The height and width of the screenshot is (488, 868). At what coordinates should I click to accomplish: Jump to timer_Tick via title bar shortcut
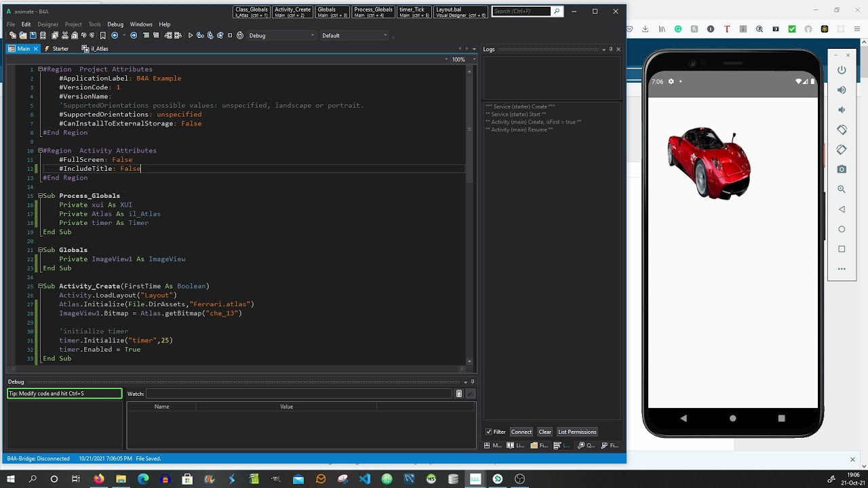[414, 12]
